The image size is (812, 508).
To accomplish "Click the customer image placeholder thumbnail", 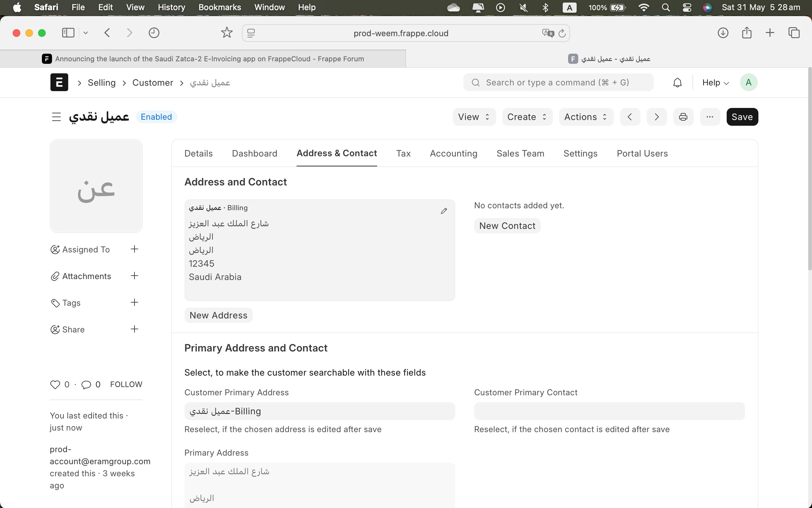I will click(x=96, y=186).
